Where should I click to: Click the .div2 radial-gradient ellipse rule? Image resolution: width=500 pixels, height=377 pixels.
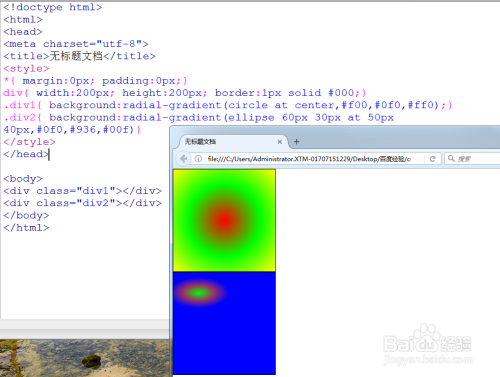(198, 123)
